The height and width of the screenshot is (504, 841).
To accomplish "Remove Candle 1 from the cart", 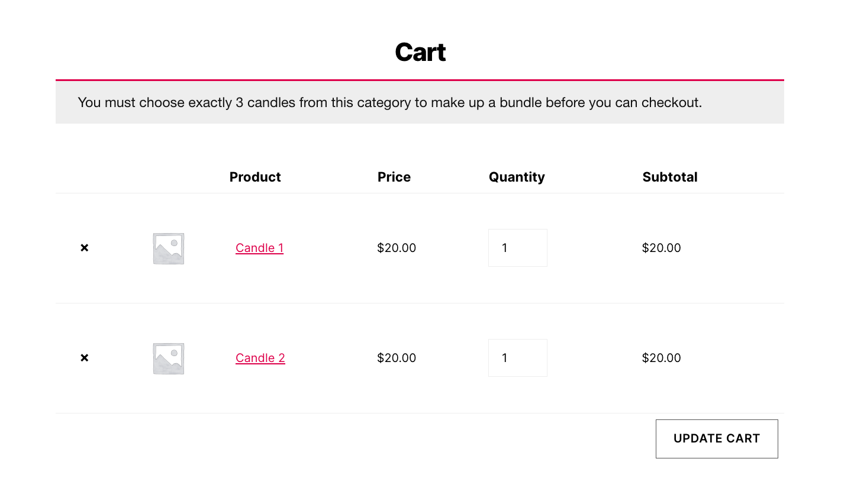I will point(85,248).
